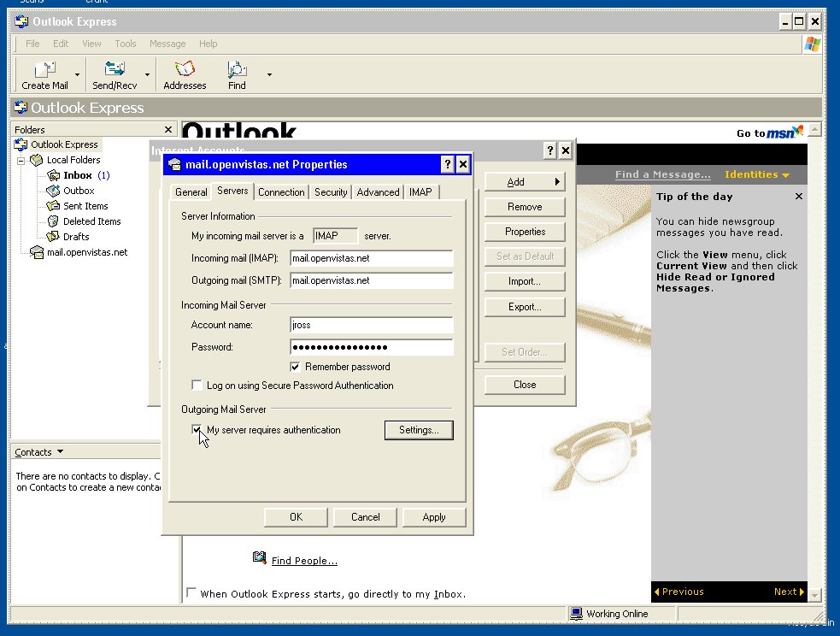Image resolution: width=840 pixels, height=636 pixels.
Task: Click Close in Internet Accounts dialog
Action: point(525,385)
